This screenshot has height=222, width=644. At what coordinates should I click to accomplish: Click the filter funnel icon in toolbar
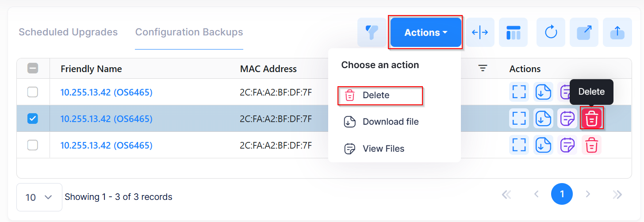[x=371, y=32]
